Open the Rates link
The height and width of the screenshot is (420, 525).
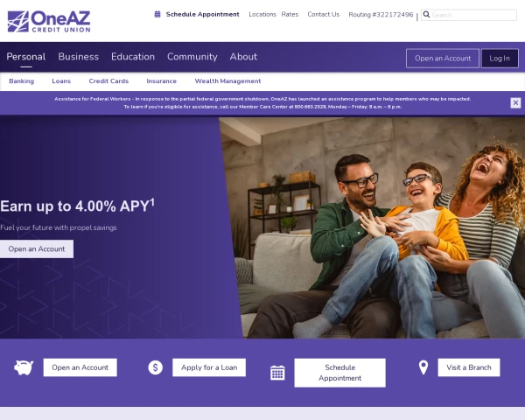pyautogui.click(x=290, y=14)
